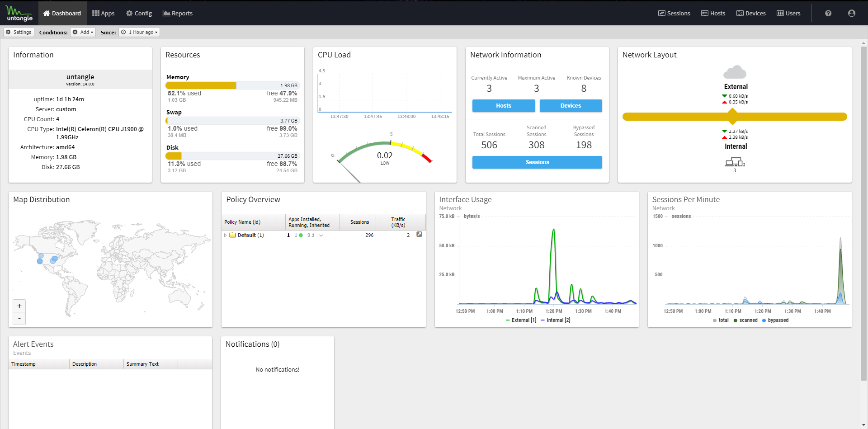This screenshot has height=429, width=868.
Task: Click the green running apps indicator
Action: [301, 235]
